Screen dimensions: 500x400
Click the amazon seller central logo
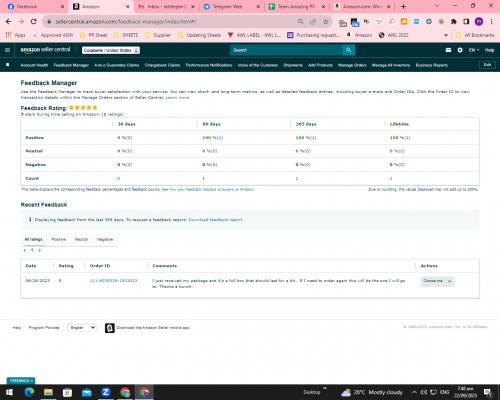pyautogui.click(x=45, y=50)
